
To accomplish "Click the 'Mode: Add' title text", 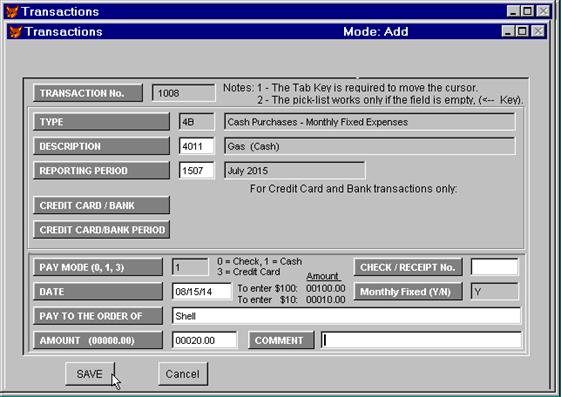I will [x=376, y=32].
